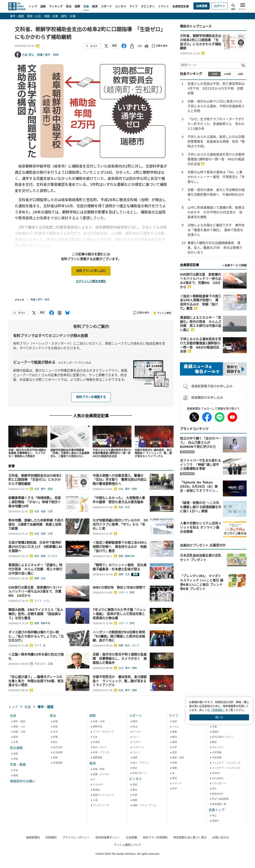Open the スポーツ navigation tab
This screenshot has height=868, width=255.
[x=106, y=6]
